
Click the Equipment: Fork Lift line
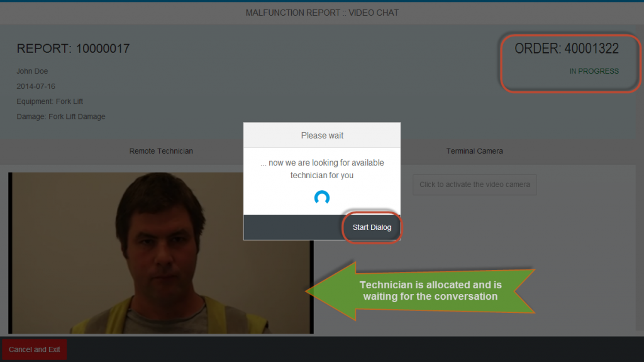[x=50, y=101]
